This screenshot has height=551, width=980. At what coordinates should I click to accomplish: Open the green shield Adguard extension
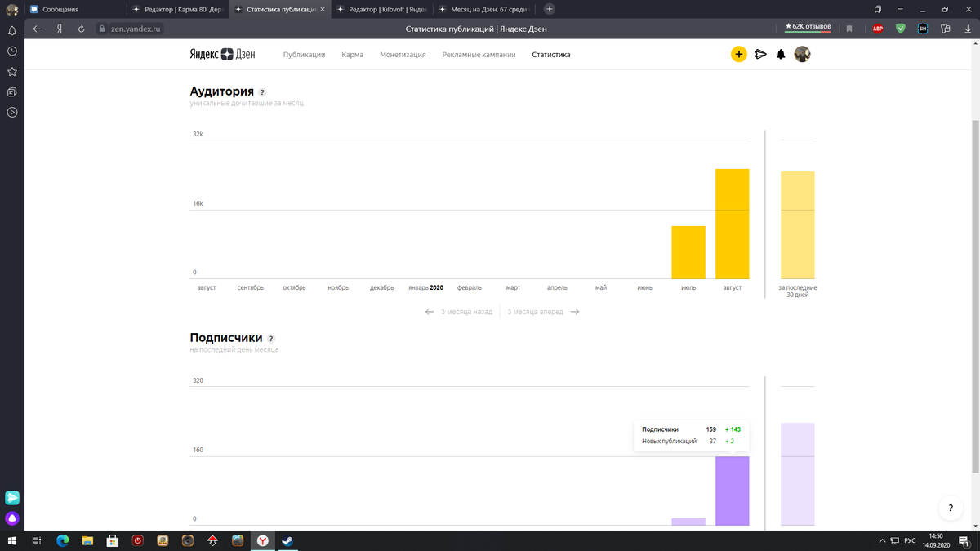coord(901,29)
